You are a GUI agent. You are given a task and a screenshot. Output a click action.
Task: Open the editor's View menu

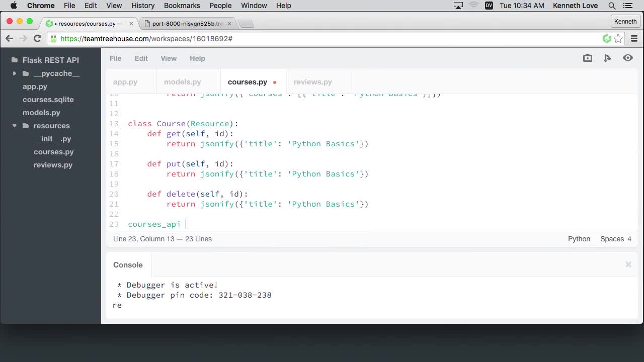[x=169, y=58]
